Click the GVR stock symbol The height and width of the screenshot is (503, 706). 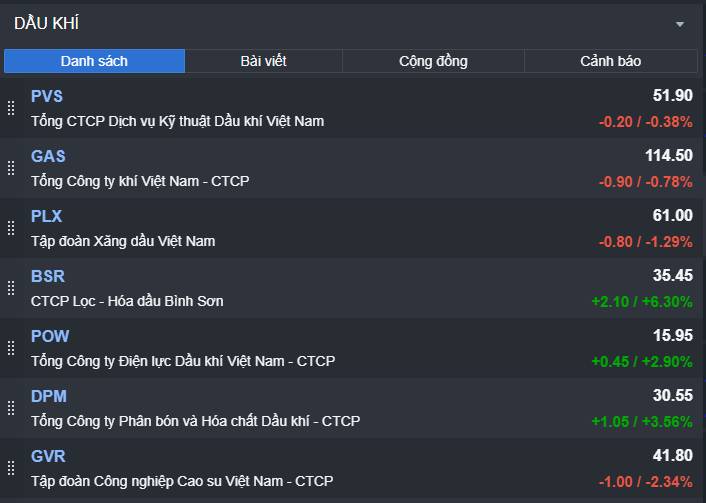(48, 456)
